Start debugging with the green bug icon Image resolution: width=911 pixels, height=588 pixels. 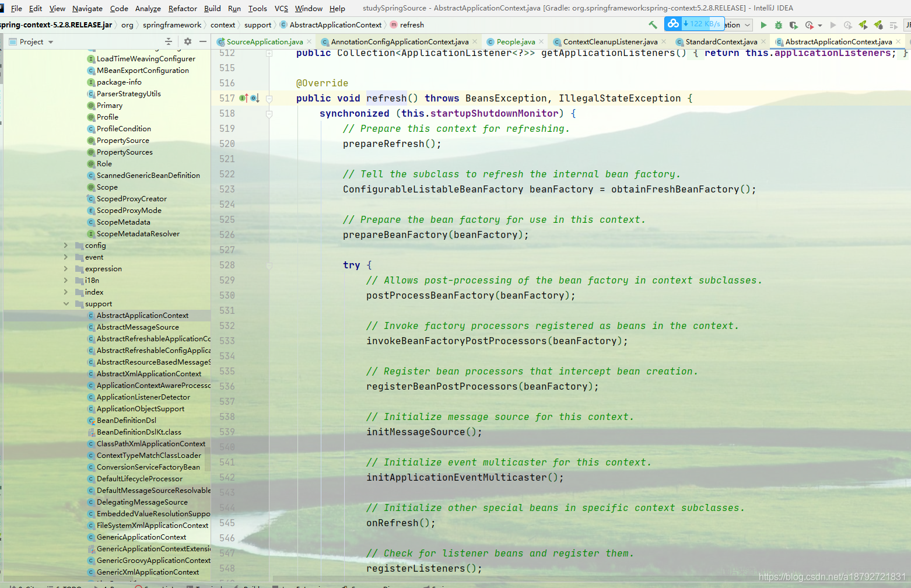[779, 25]
